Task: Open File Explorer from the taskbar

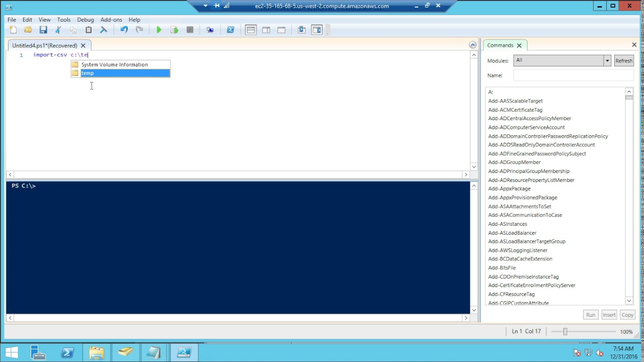Action: pyautogui.click(x=96, y=352)
